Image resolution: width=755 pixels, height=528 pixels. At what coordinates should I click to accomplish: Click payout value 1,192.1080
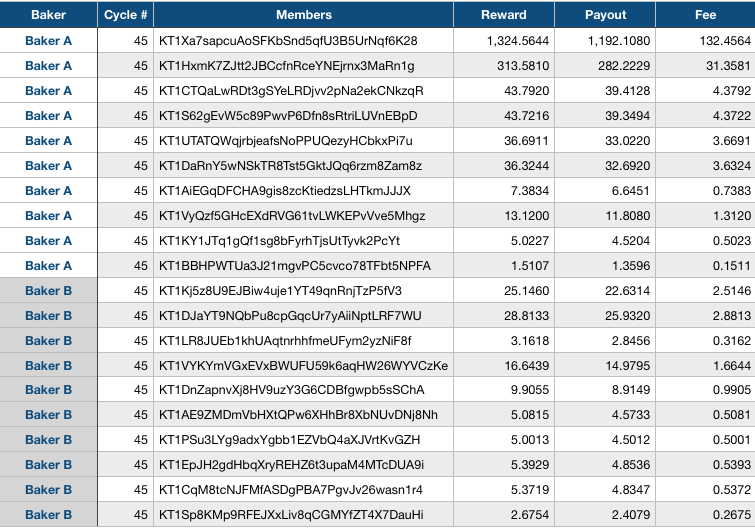pyautogui.click(x=619, y=41)
